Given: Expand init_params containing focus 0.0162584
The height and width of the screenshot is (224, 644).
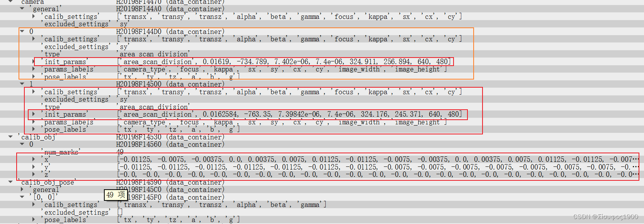Looking at the screenshot, I should pyautogui.click(x=34, y=114).
